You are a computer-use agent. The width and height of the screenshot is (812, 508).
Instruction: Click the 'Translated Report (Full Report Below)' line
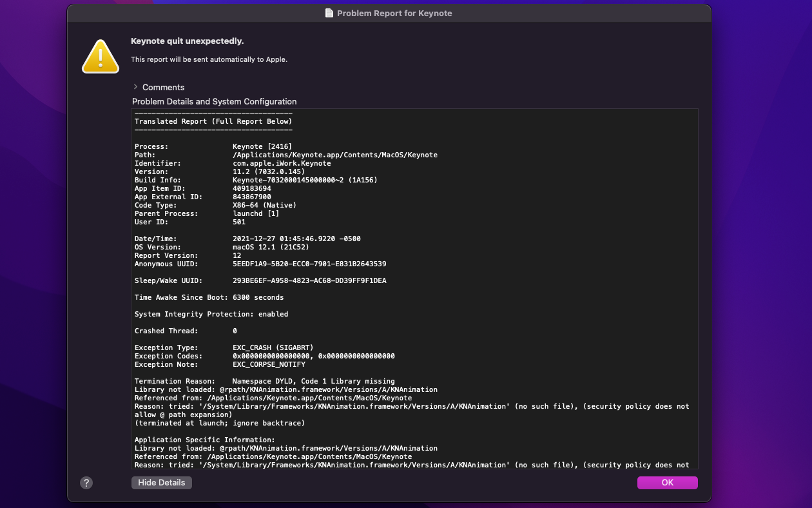point(213,121)
